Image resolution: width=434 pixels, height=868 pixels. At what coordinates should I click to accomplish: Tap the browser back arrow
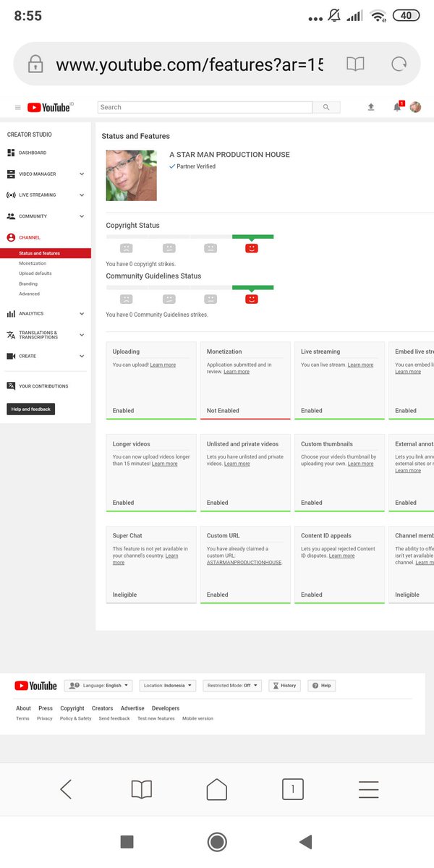[66, 789]
